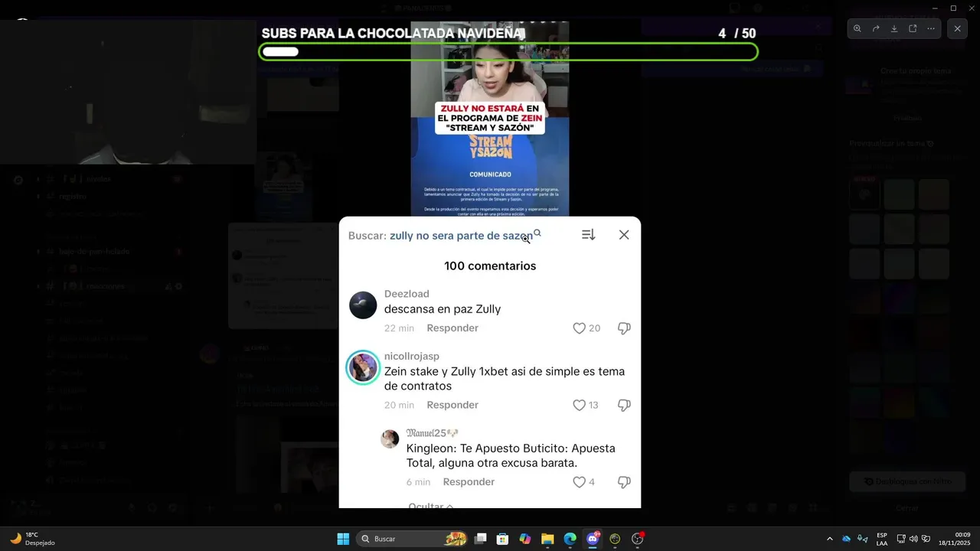Open Task View from the taskbar

[x=480, y=539]
